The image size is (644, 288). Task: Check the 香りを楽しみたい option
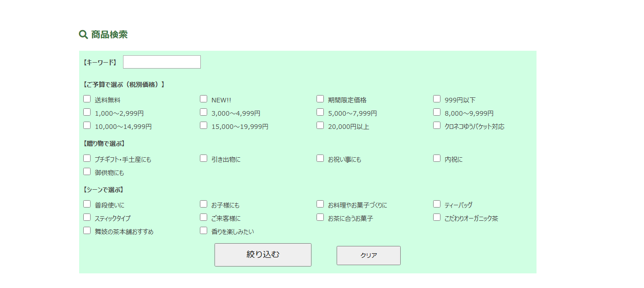tap(204, 230)
